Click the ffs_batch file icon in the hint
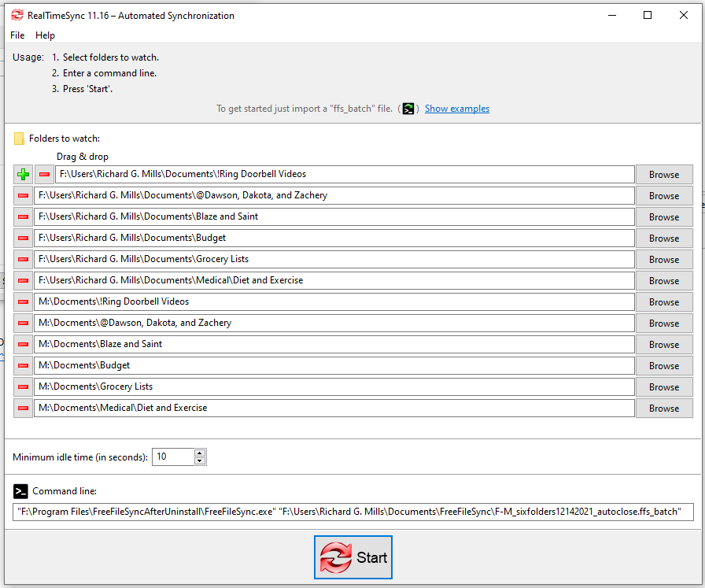The height and width of the screenshot is (588, 705). point(408,109)
